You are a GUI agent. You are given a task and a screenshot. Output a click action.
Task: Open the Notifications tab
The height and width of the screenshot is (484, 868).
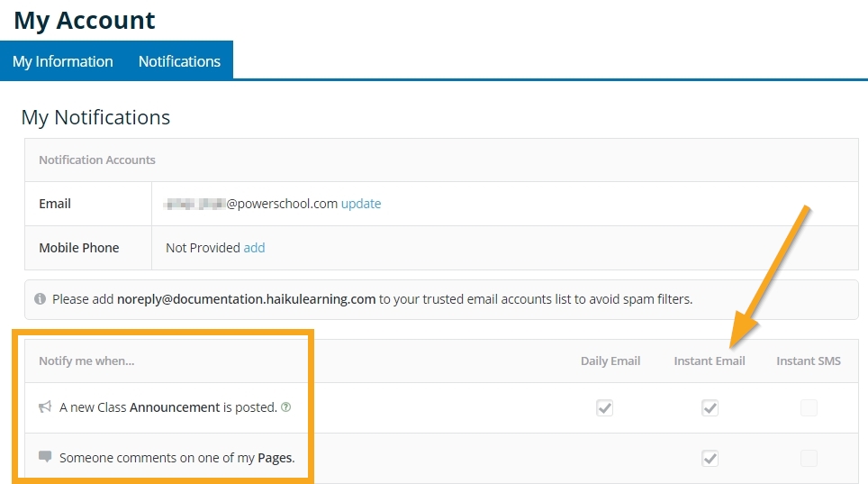179,61
